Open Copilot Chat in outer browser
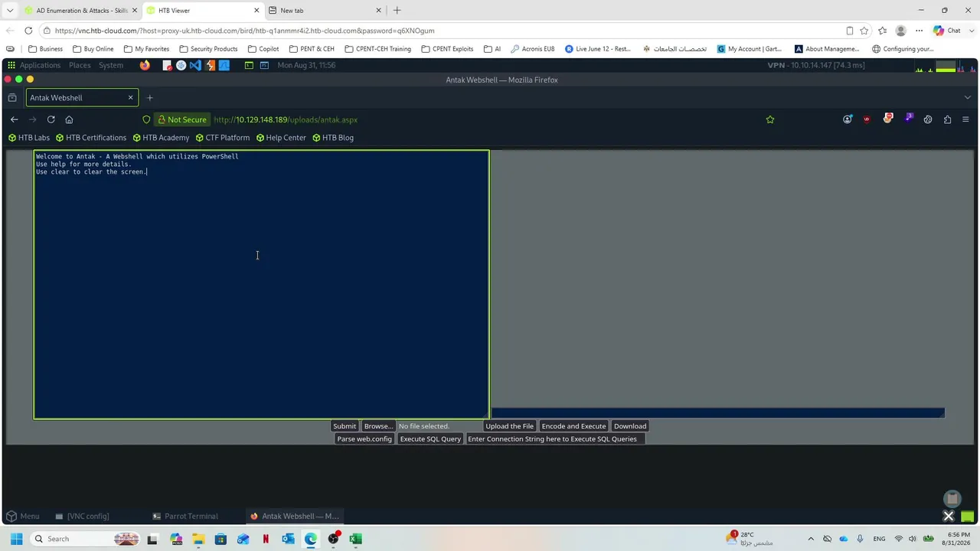This screenshot has height=551, width=980. (946, 31)
